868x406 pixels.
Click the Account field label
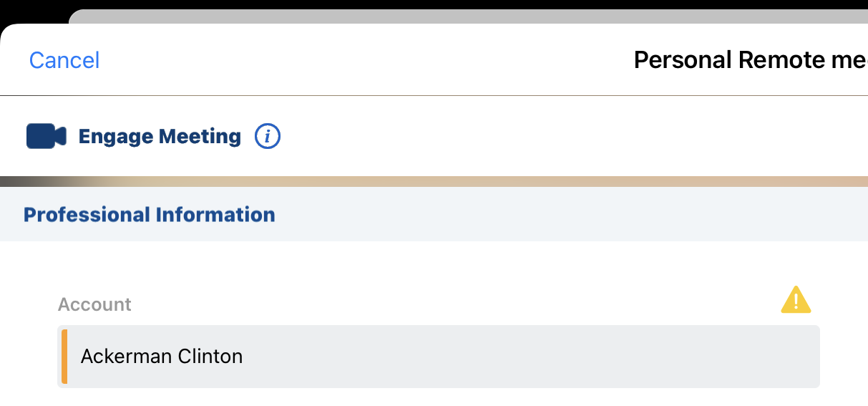coord(94,304)
